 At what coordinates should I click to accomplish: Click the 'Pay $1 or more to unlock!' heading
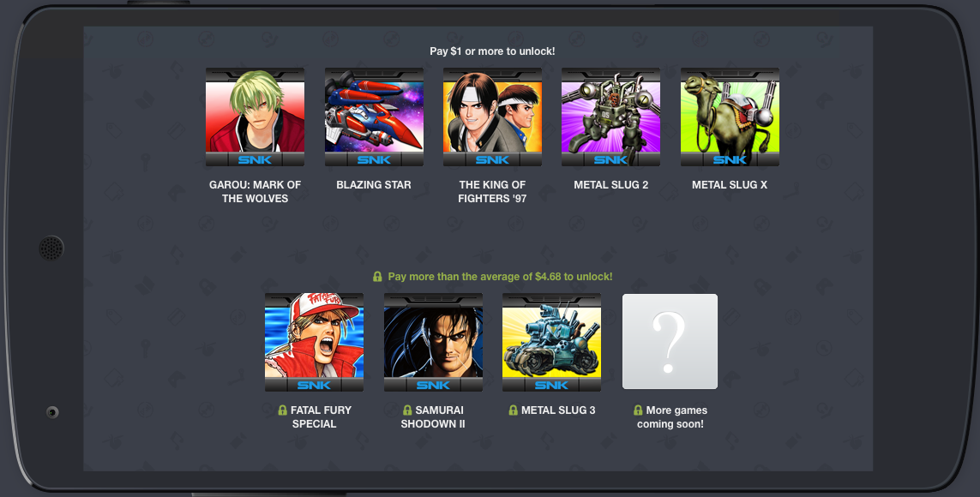coord(492,51)
